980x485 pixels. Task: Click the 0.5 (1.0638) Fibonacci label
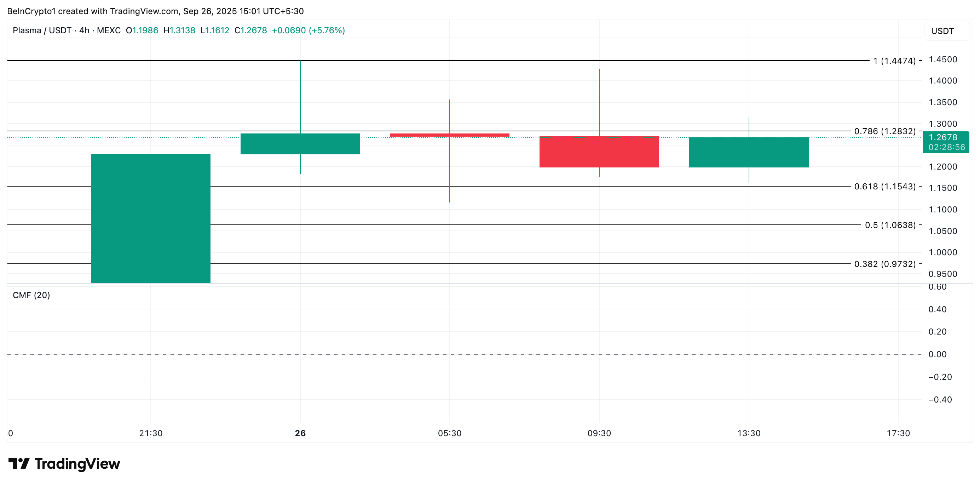(x=890, y=225)
